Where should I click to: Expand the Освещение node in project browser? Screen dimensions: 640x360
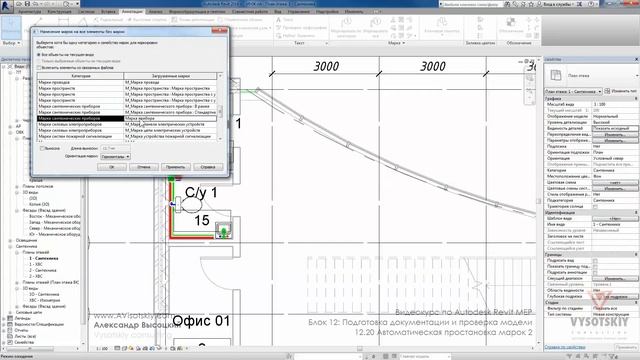(x=10, y=240)
